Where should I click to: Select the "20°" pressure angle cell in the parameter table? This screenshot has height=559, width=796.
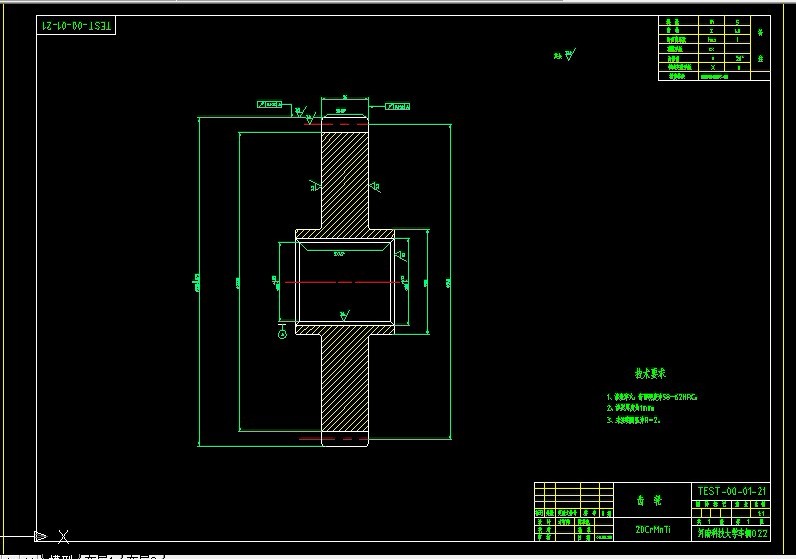738,58
